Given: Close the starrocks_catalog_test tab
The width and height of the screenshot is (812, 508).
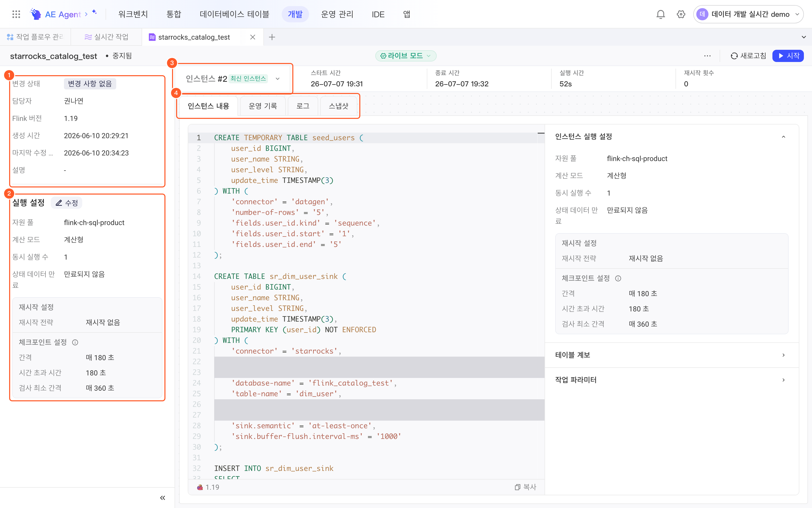Looking at the screenshot, I should 253,37.
